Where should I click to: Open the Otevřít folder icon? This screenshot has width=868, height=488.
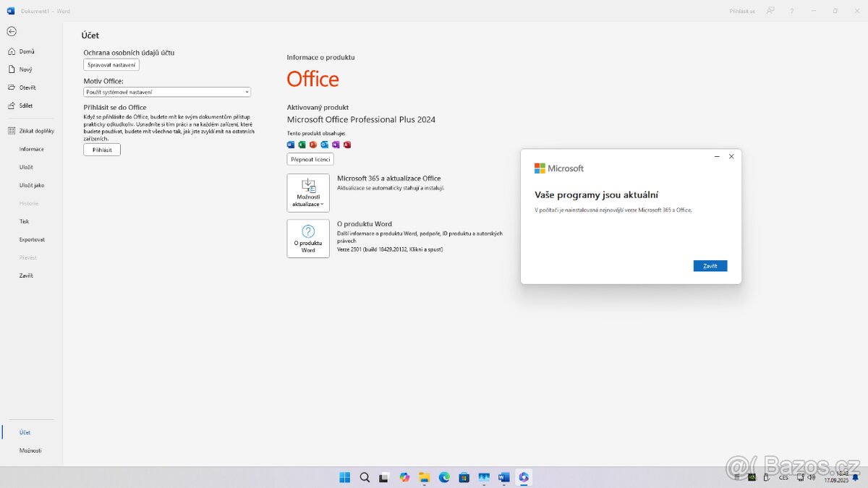click(12, 87)
